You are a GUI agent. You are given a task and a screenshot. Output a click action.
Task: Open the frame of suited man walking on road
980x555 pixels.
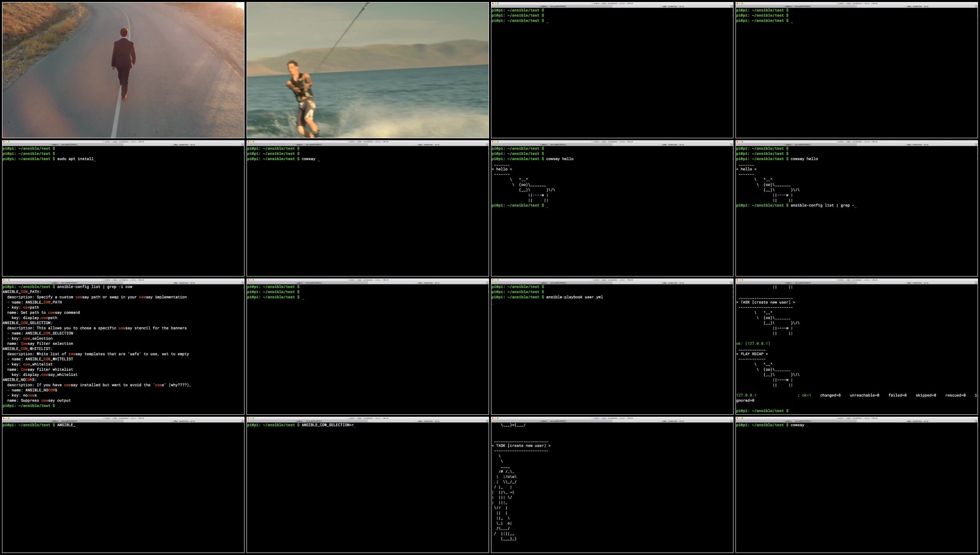coord(123,70)
